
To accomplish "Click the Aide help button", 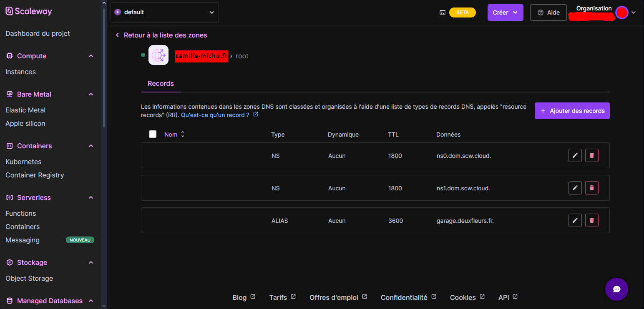I will tap(548, 12).
